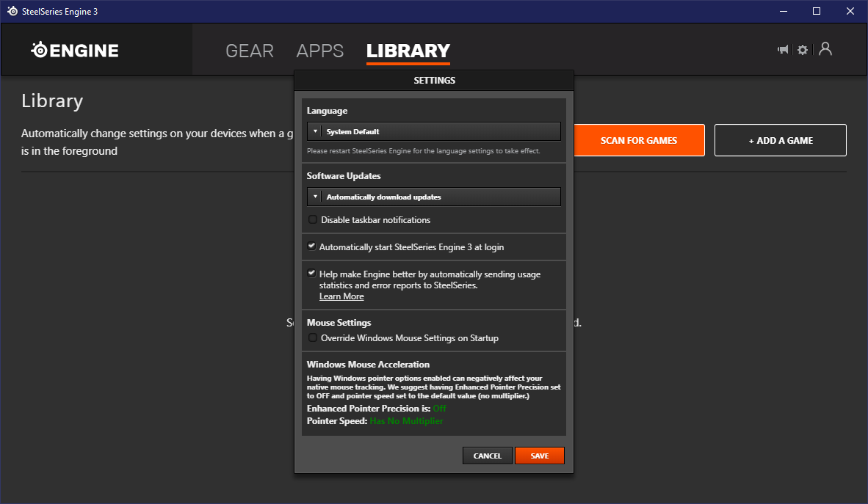
Task: Click the language restart notice text
Action: (424, 151)
